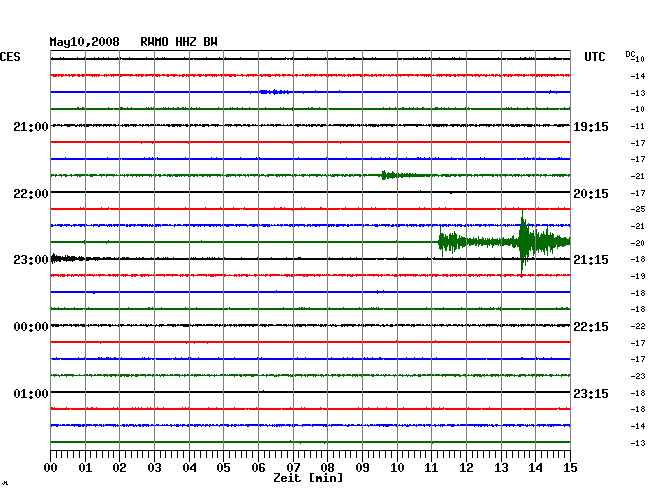Click the Zeit [min] axis title
650x494 pixels.
[x=308, y=478]
